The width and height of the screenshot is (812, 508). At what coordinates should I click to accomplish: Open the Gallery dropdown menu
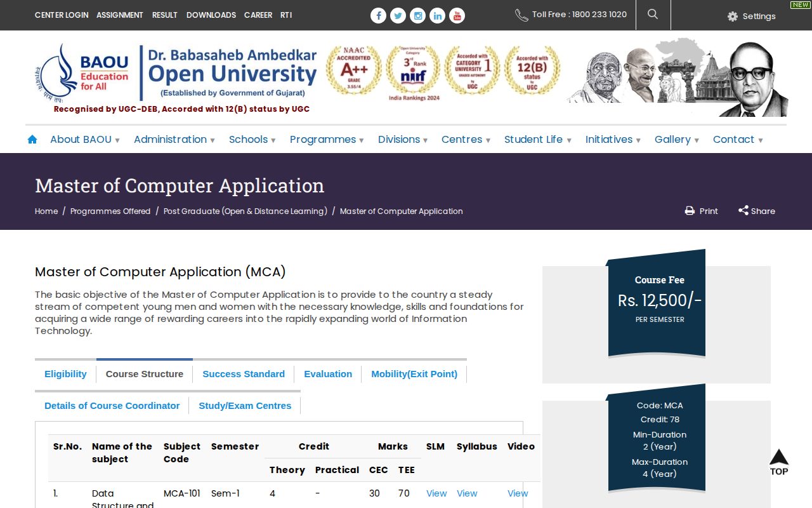click(677, 140)
